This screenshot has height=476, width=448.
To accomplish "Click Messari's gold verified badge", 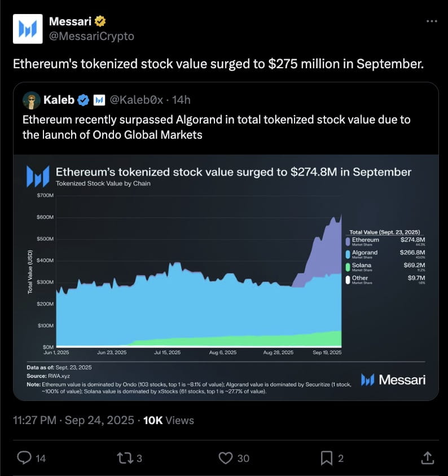I will 100,21.
